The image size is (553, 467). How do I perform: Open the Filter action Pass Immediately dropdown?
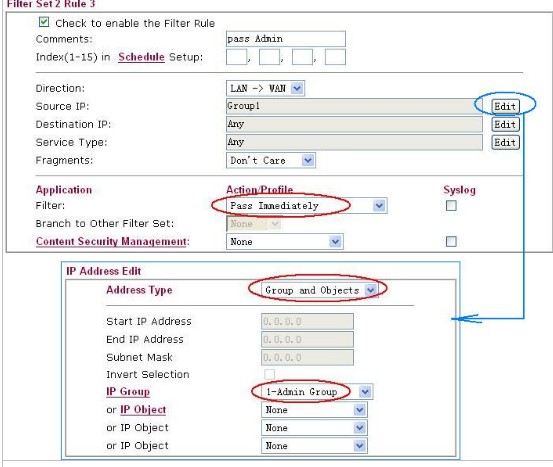pos(306,206)
